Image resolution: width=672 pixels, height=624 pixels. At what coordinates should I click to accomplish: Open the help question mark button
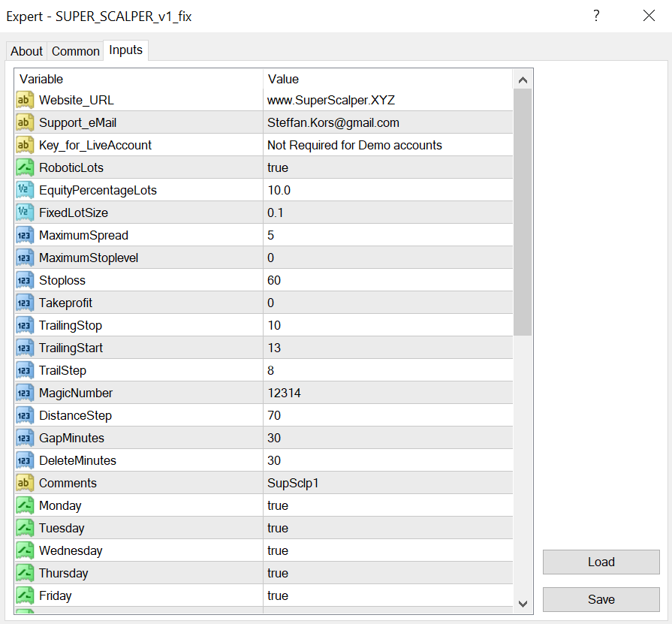pyautogui.click(x=596, y=16)
